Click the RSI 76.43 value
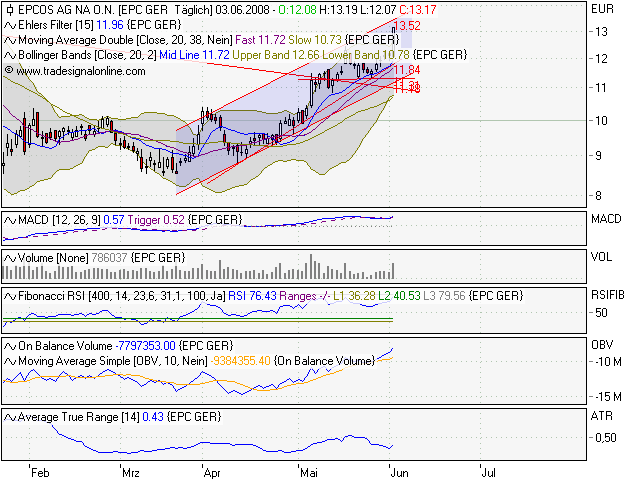 pos(252,296)
